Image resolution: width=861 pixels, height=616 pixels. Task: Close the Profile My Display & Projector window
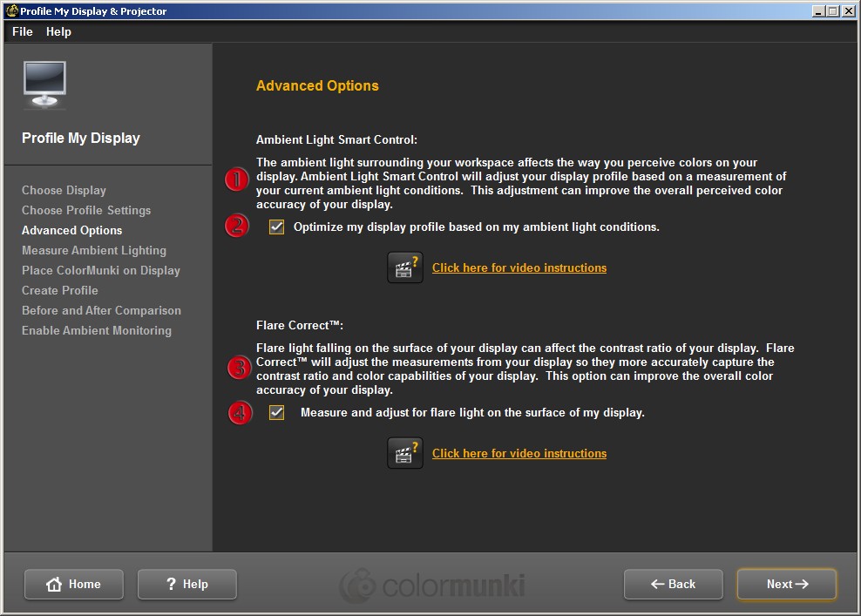pos(849,11)
